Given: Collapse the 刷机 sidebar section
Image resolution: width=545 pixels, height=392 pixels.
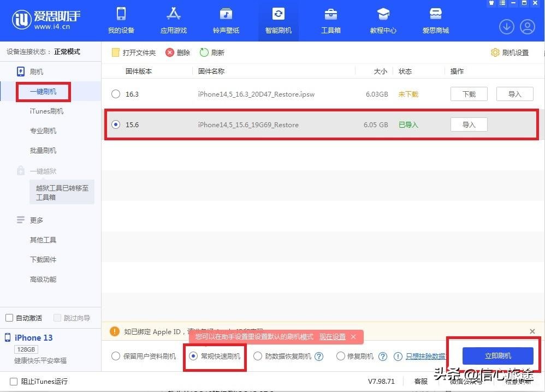Looking at the screenshot, I should click(36, 72).
